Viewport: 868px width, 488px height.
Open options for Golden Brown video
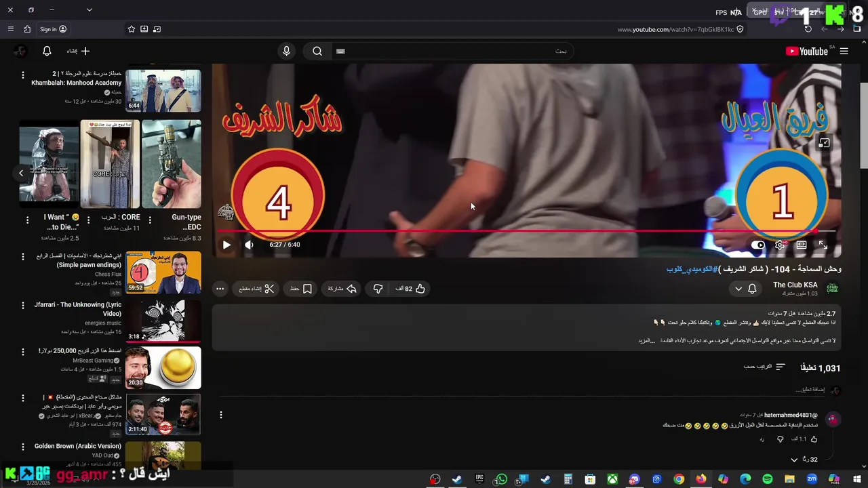click(x=22, y=447)
